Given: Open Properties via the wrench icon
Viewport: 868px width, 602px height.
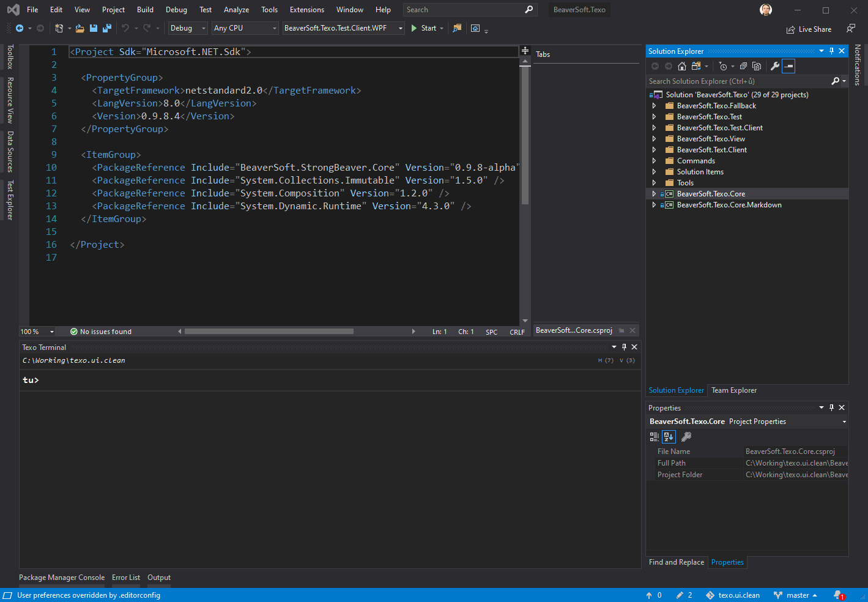Looking at the screenshot, I should click(774, 66).
